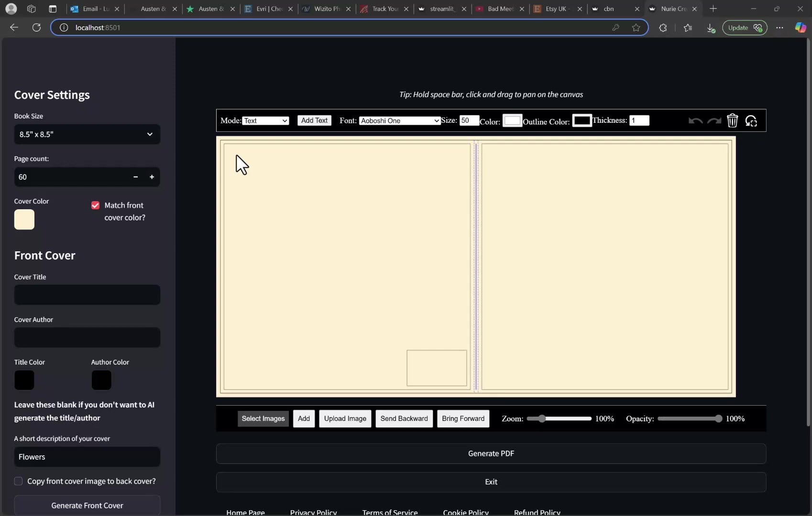Expand the Book Size dropdown
This screenshot has height=516, width=812.
tap(87, 134)
